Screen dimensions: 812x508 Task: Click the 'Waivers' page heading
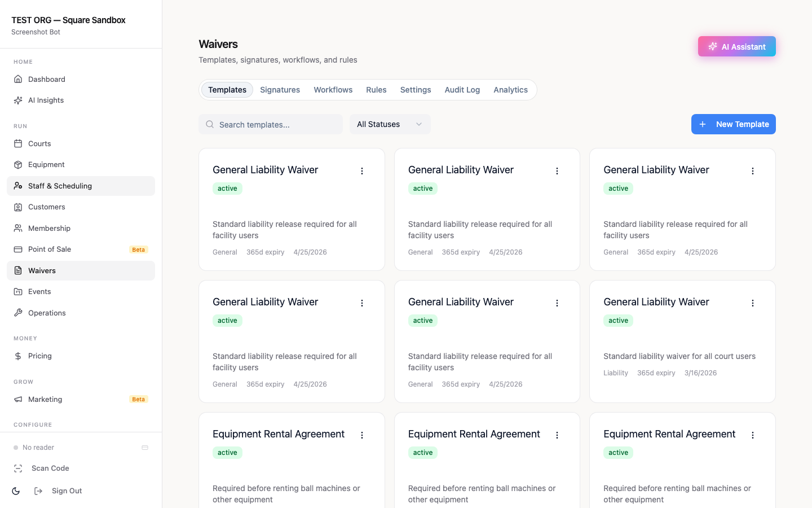tap(218, 44)
